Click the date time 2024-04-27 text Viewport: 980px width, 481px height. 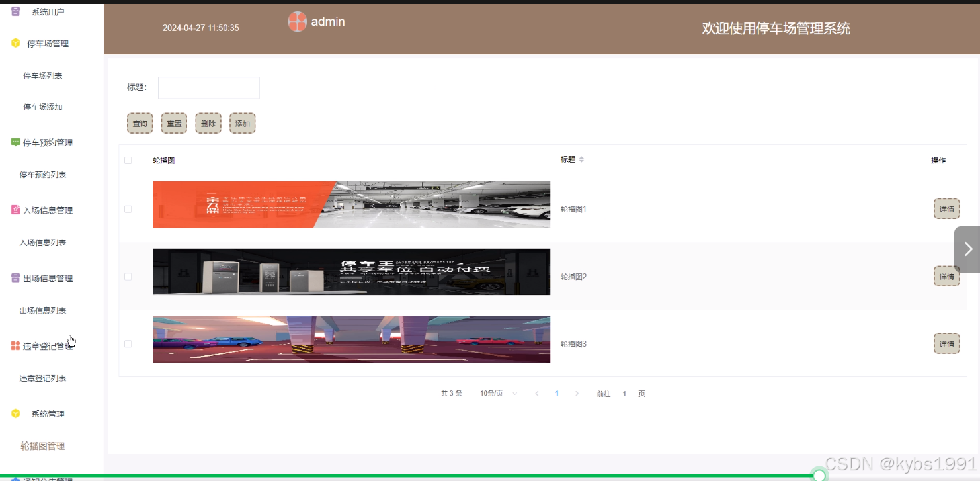201,28
